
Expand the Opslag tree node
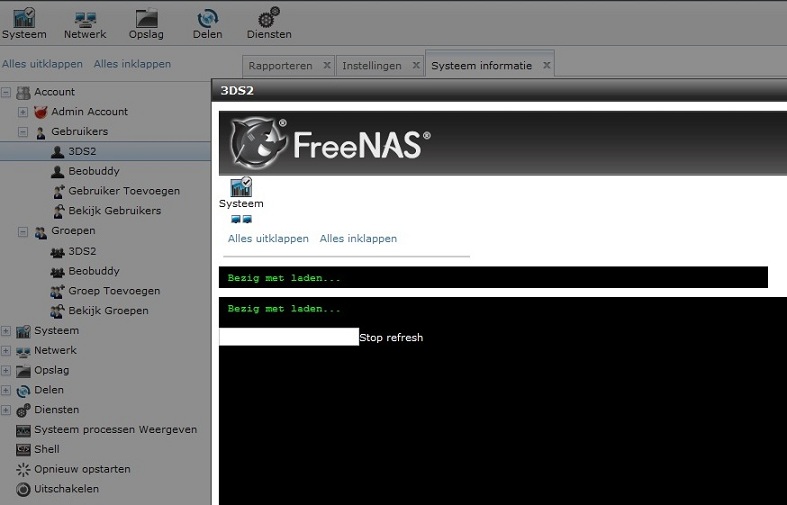[6, 371]
